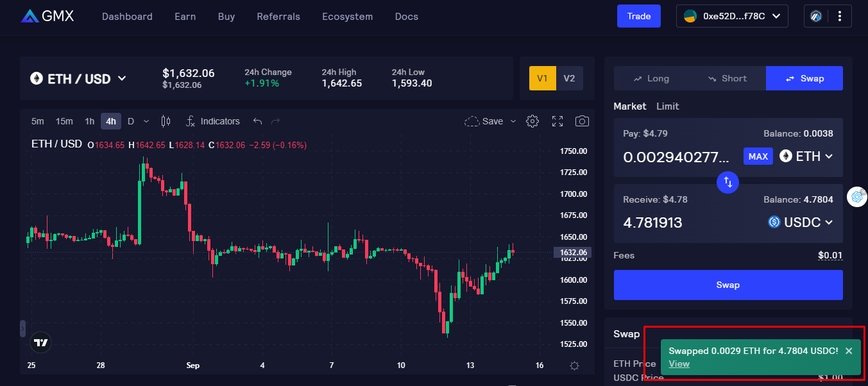Open the Docs link
This screenshot has height=386, width=868.
click(407, 17)
